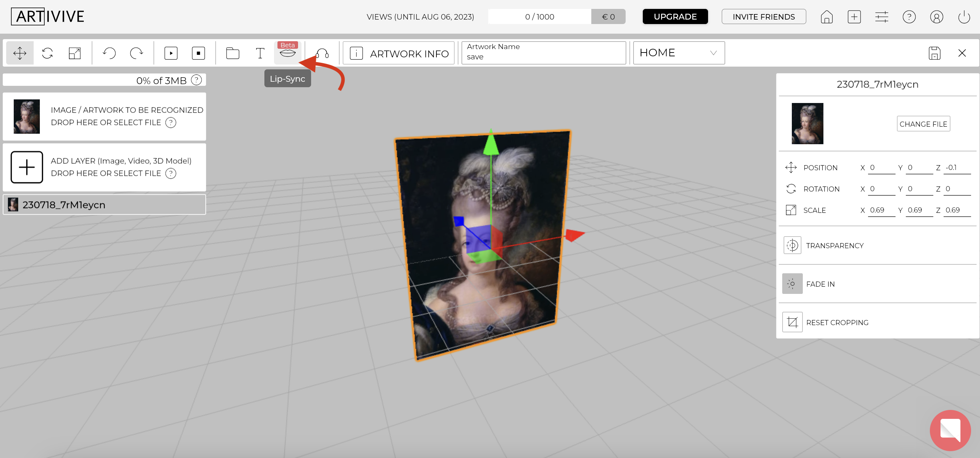
Task: Open the headphones audio tool
Action: click(x=322, y=53)
